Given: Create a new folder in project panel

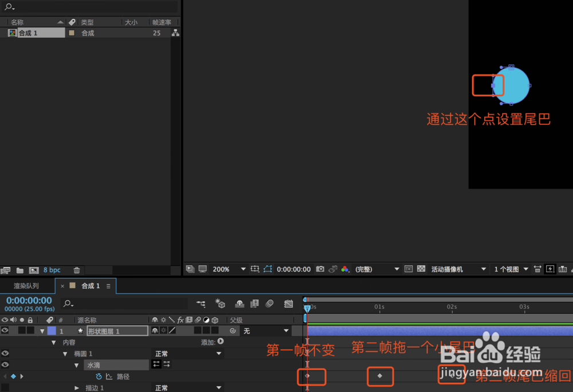Looking at the screenshot, I should coord(20,271).
